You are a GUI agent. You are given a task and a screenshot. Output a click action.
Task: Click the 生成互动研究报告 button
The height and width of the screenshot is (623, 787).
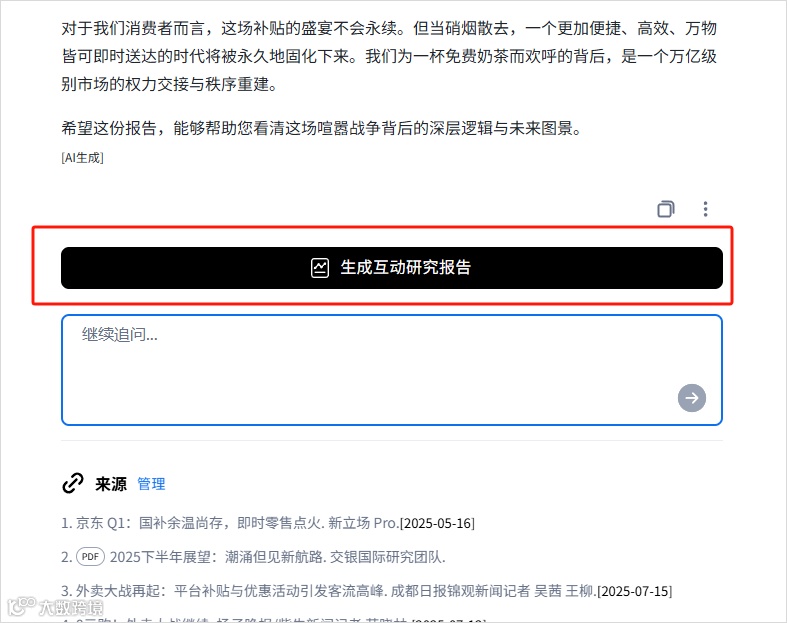[x=391, y=268]
